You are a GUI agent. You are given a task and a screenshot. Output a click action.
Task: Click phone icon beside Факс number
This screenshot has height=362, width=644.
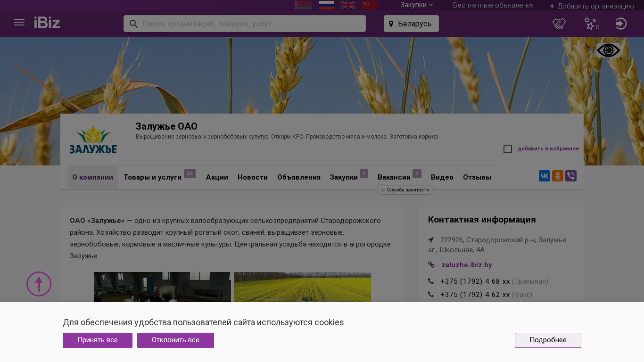[x=431, y=295]
